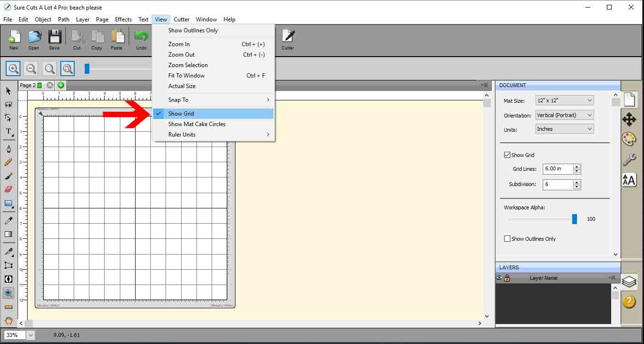
Task: Uncheck Show Grid in the View menu
Action: coord(181,113)
